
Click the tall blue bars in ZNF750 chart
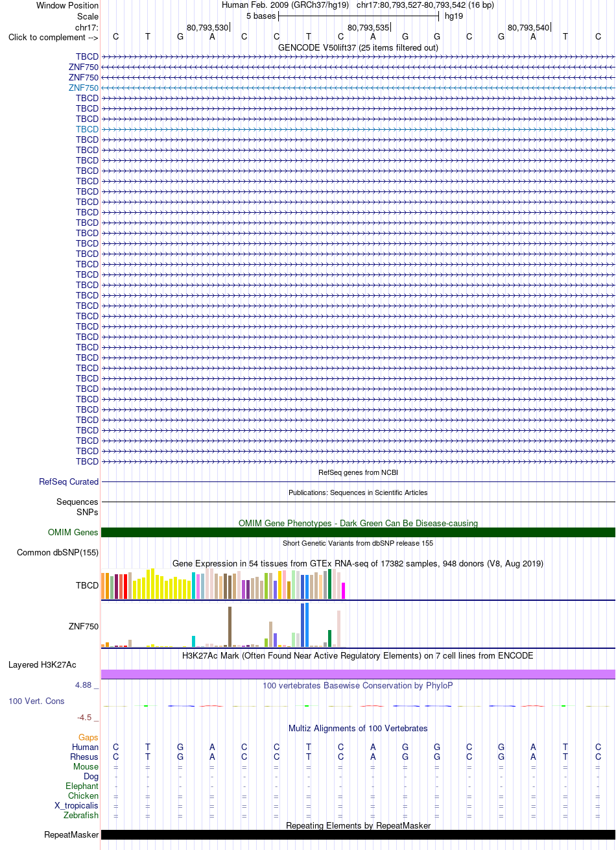tap(305, 625)
